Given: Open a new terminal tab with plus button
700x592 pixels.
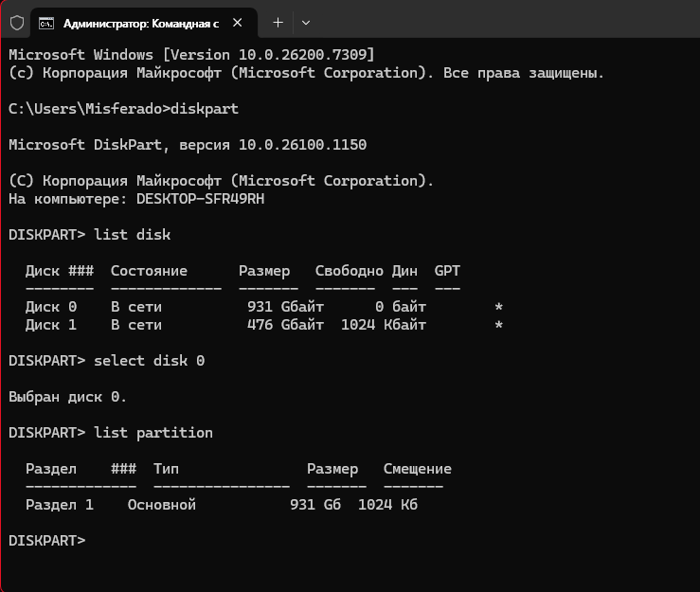Looking at the screenshot, I should coord(278,22).
